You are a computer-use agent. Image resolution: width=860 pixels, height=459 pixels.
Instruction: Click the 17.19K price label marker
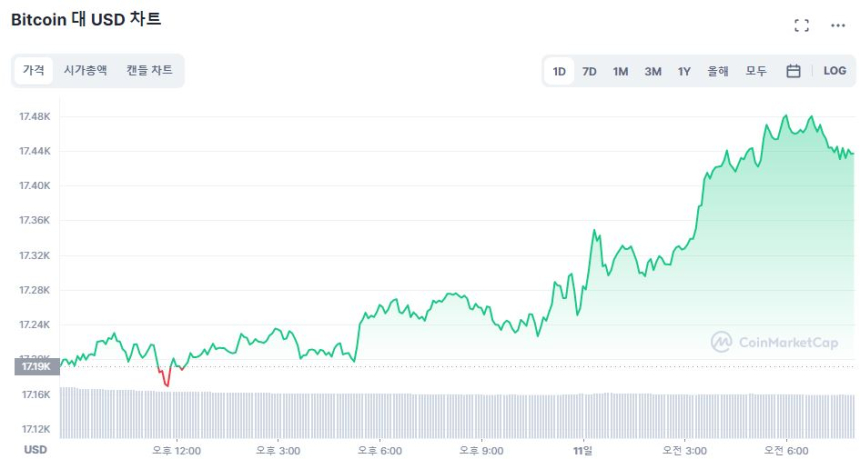tap(36, 367)
